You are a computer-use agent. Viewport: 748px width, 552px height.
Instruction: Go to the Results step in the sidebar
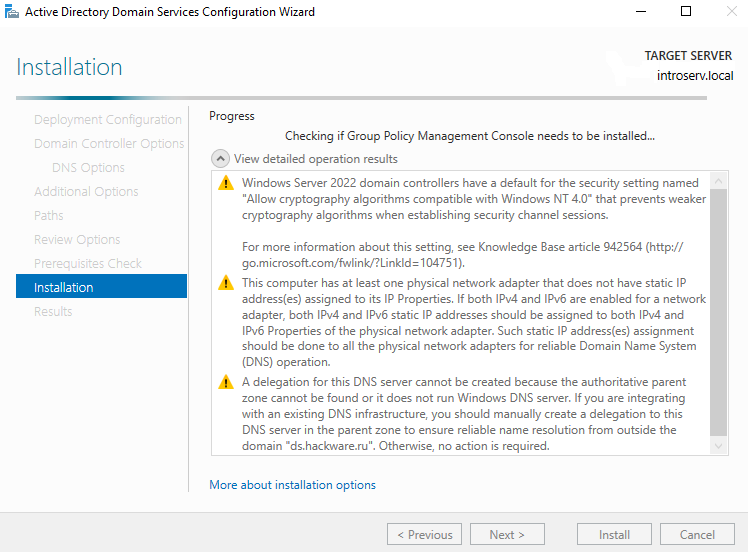[53, 312]
